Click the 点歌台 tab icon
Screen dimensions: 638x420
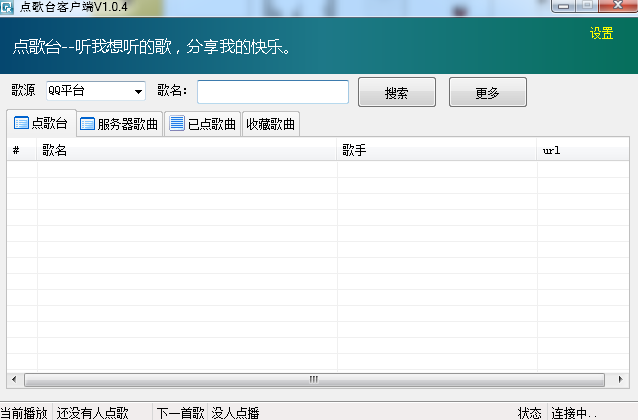click(x=21, y=124)
